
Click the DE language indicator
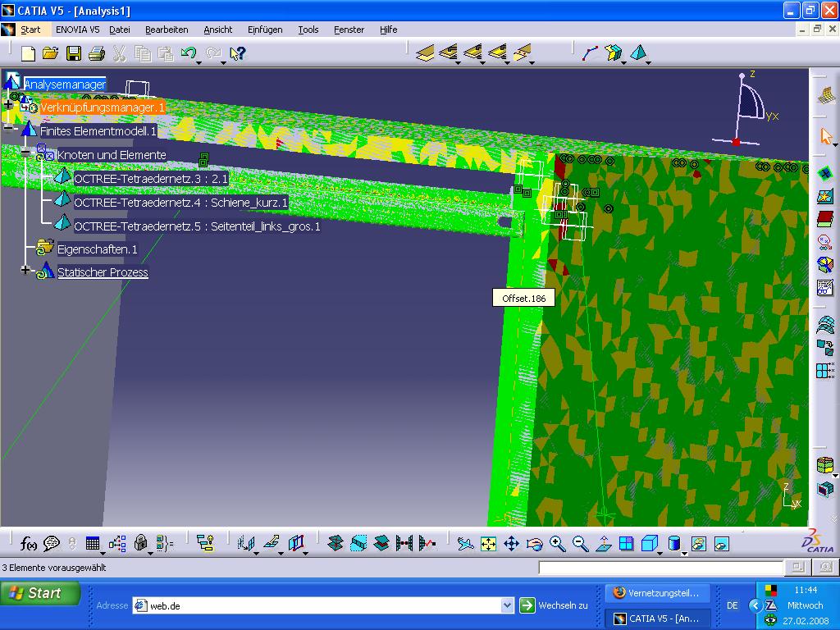[x=733, y=605]
